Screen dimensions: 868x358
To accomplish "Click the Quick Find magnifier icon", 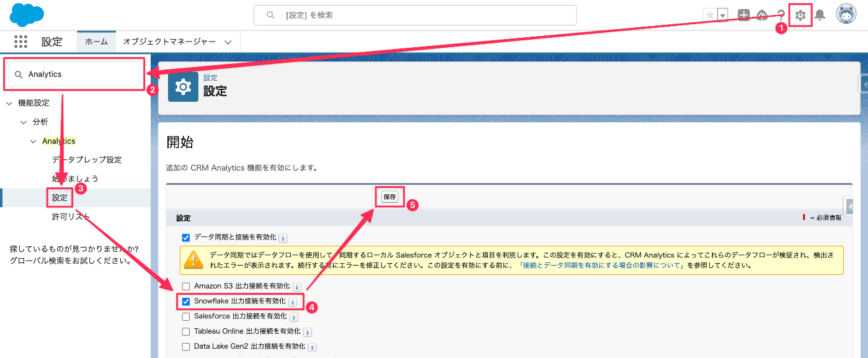I will click(x=19, y=74).
